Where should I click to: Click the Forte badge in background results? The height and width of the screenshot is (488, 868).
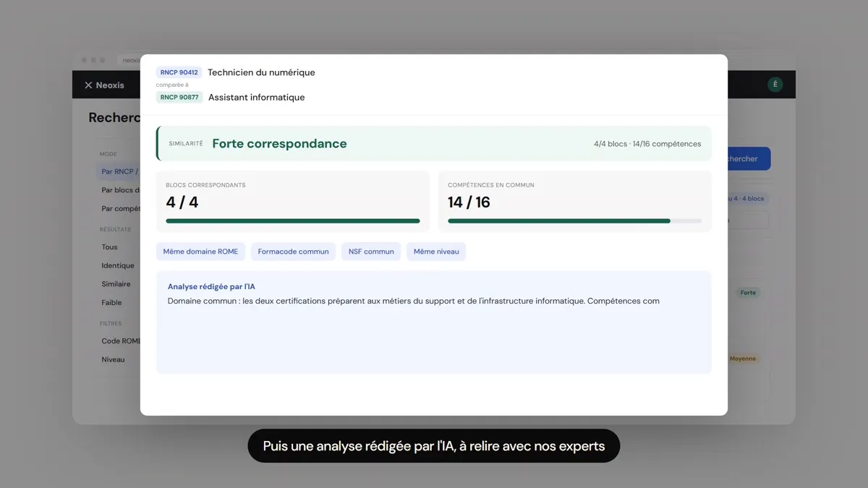coord(748,293)
